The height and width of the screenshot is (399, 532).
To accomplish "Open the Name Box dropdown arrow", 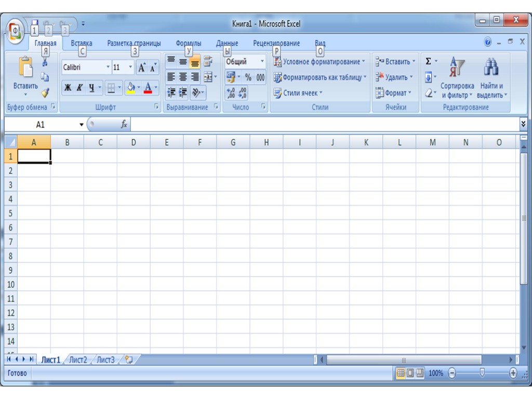I will coord(82,125).
